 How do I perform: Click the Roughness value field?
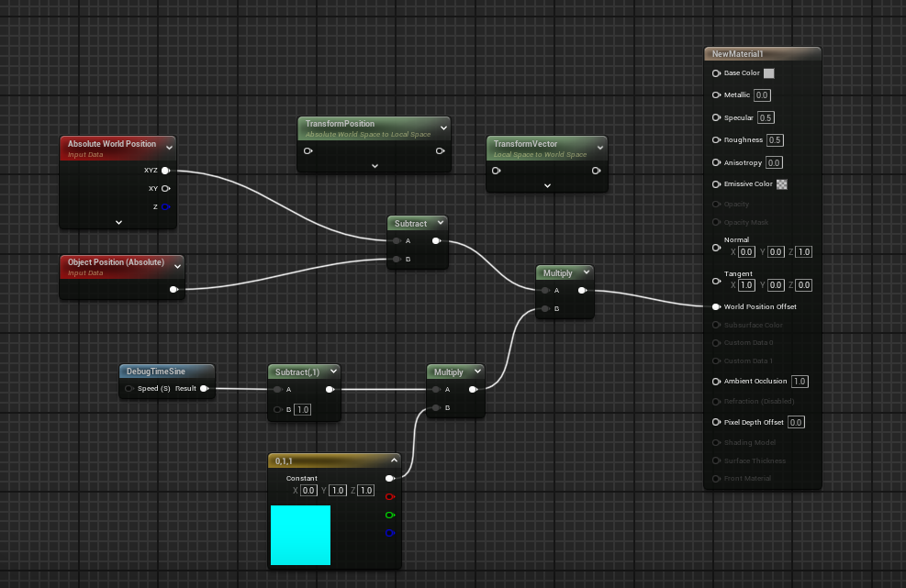point(775,140)
